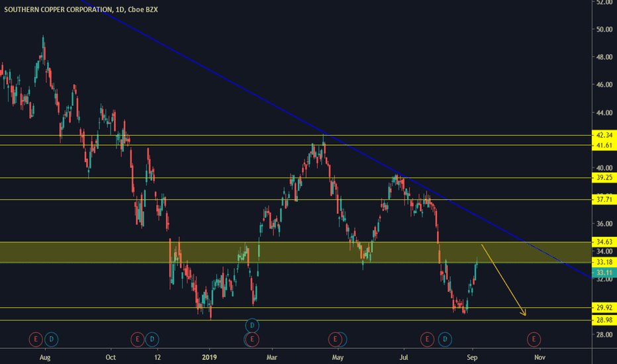The width and height of the screenshot is (617, 364).
Task: Open the dividend marker above the Aug label
Action: click(x=51, y=340)
